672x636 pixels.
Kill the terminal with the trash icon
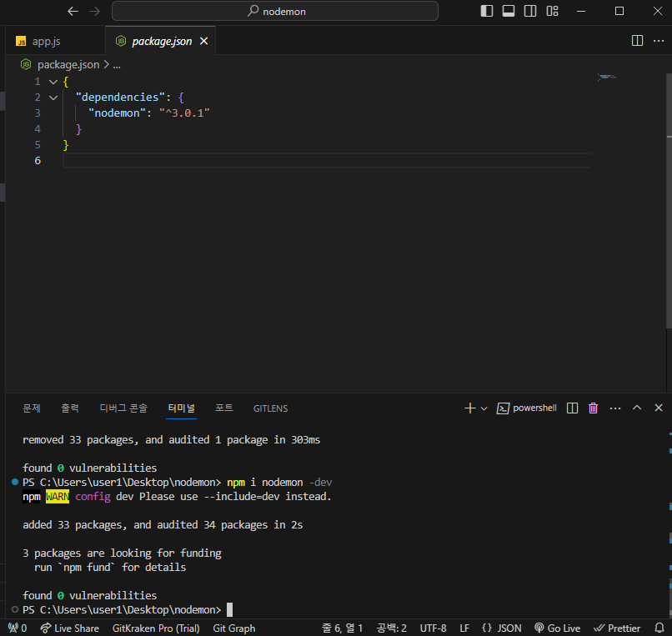593,408
